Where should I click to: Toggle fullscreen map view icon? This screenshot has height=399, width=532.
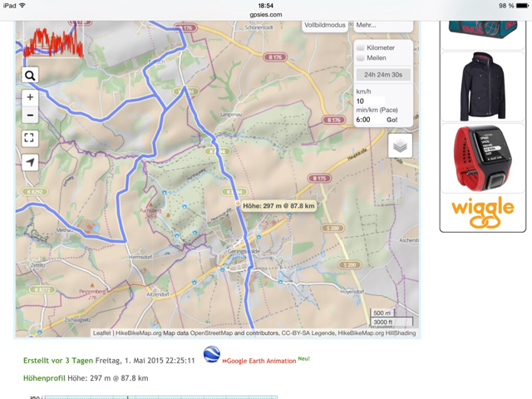pyautogui.click(x=30, y=138)
